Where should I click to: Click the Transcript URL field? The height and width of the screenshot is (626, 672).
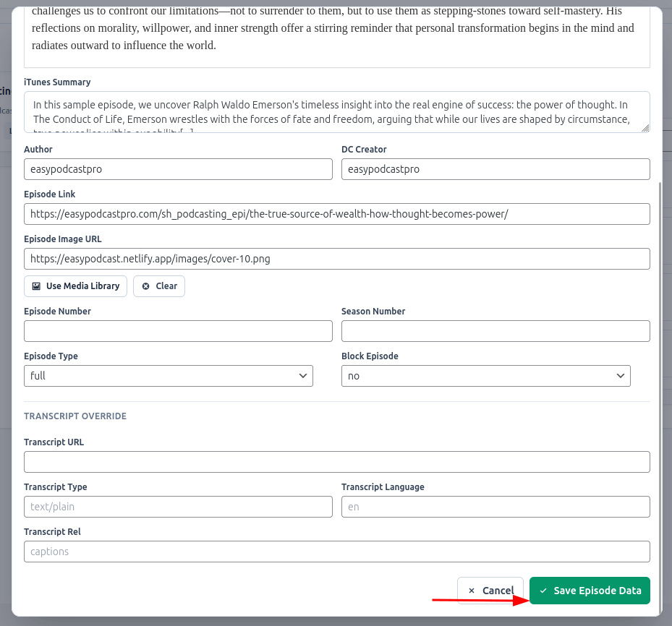pyautogui.click(x=336, y=462)
